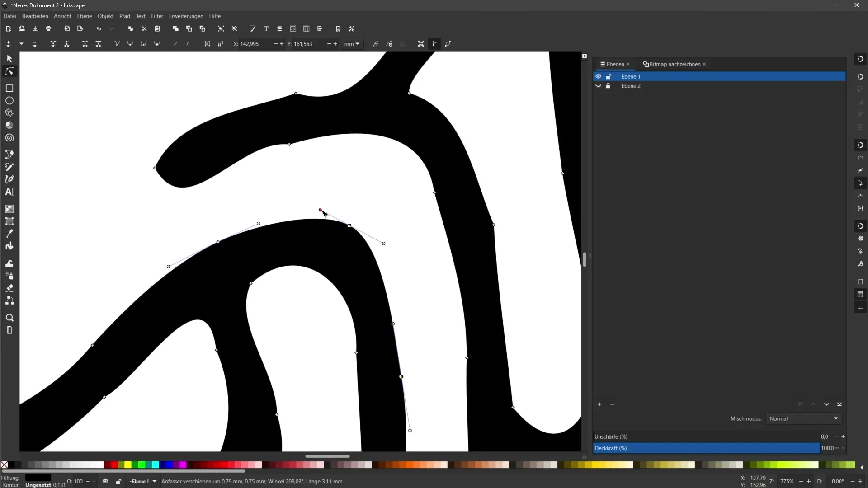Image resolution: width=868 pixels, height=488 pixels.
Task: Select the Bezier/Pen tool
Action: click(9, 179)
